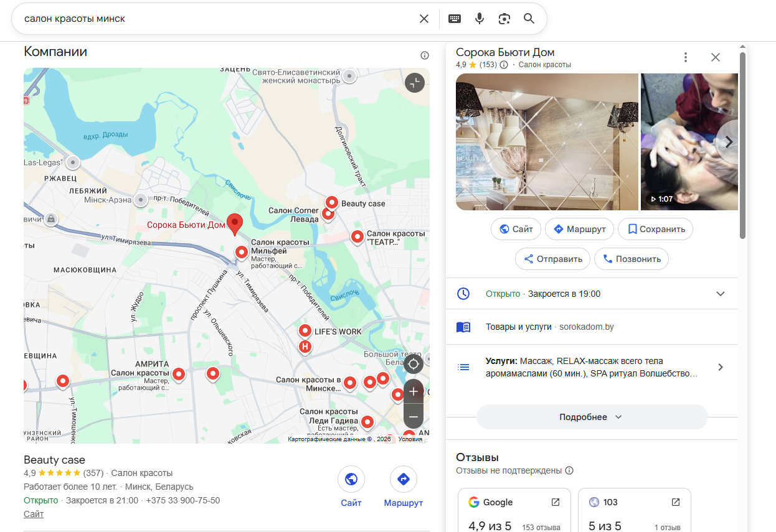Click the Las-Legas grey map marker
Image resolution: width=776 pixels, height=532 pixels.
(x=73, y=163)
